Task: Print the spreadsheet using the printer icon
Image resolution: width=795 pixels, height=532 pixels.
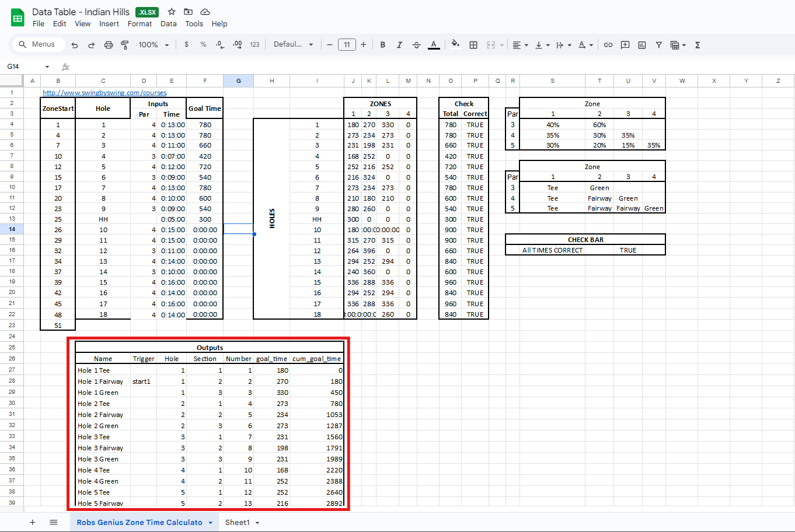Action: [108, 45]
